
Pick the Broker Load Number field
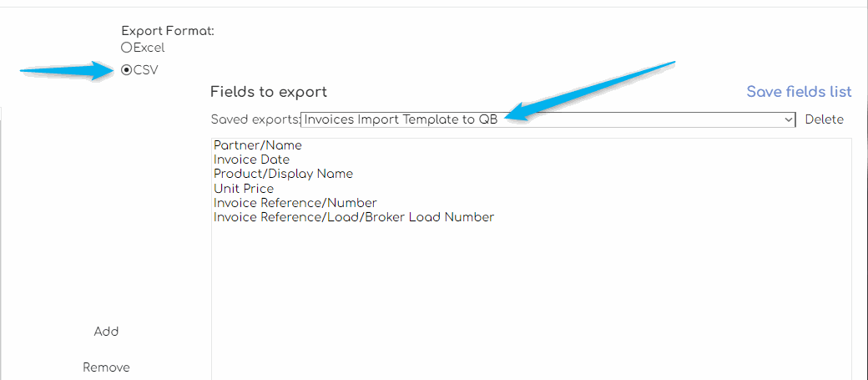[353, 217]
